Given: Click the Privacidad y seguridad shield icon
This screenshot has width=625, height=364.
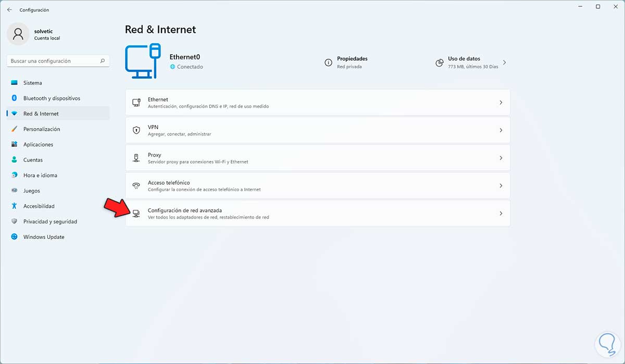Looking at the screenshot, I should point(14,221).
